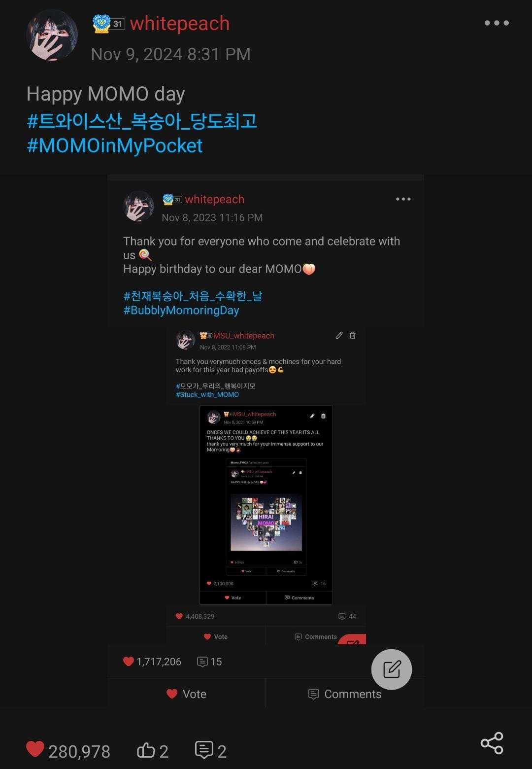
Task: Tap the whitepeach username at the top
Action: (x=180, y=23)
